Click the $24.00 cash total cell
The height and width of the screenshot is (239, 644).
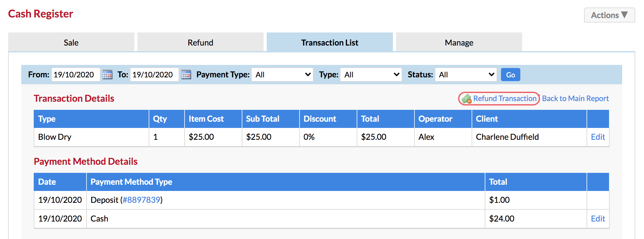536,219
